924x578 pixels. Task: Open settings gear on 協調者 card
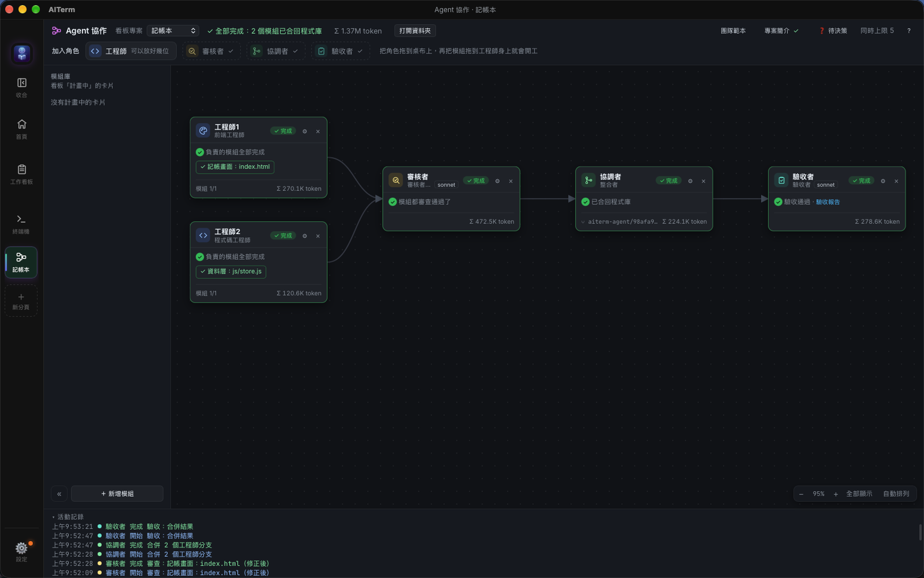[690, 181]
